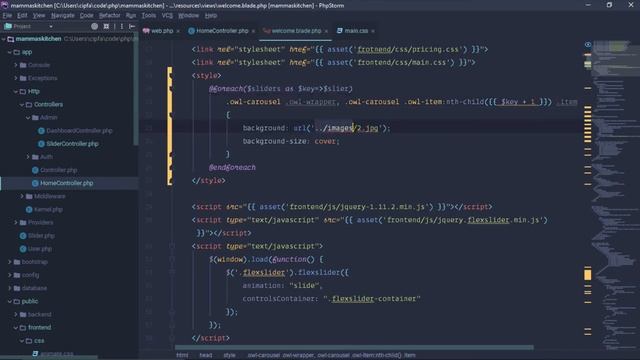Close the welcome.blade.php tab
The width and height of the screenshot is (640, 360).
326,31
